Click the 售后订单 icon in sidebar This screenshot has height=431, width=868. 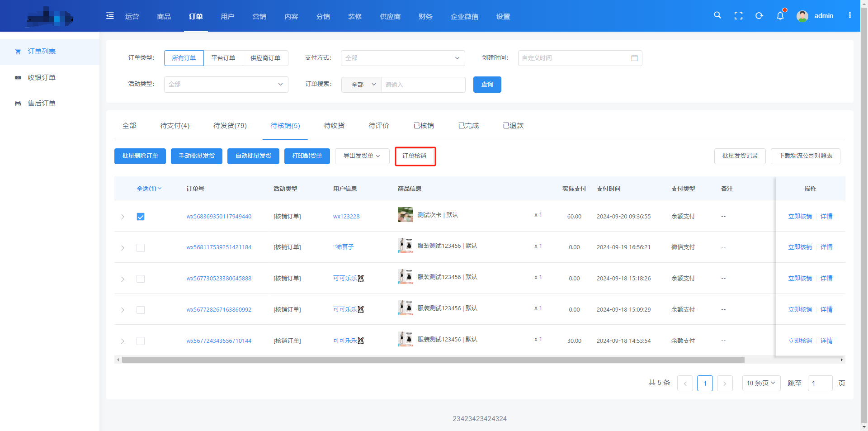tap(18, 104)
